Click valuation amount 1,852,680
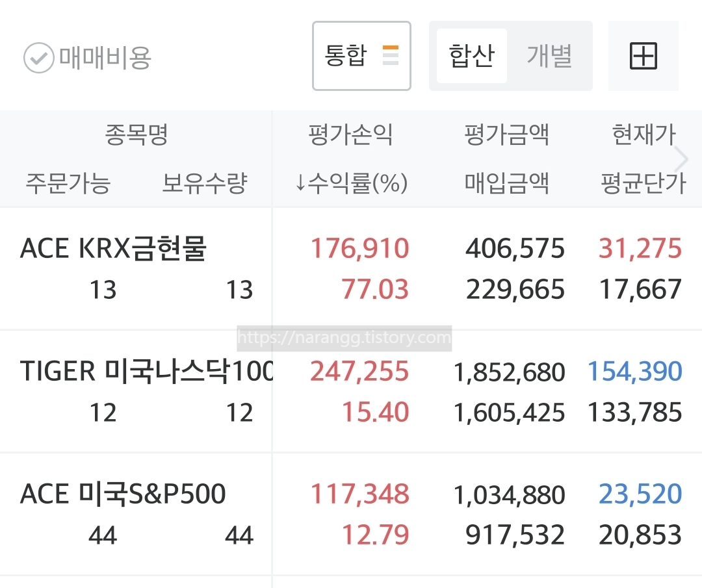This screenshot has height=588, width=702. [510, 372]
